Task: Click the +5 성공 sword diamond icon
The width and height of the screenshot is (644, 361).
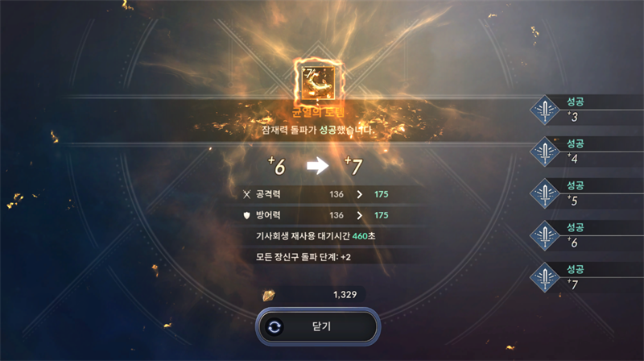Action: tap(545, 193)
